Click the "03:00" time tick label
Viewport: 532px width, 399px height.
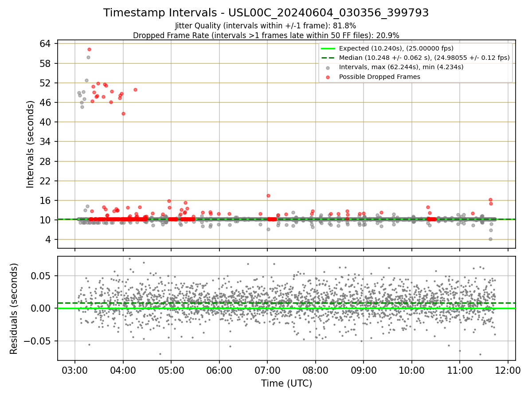tap(74, 369)
